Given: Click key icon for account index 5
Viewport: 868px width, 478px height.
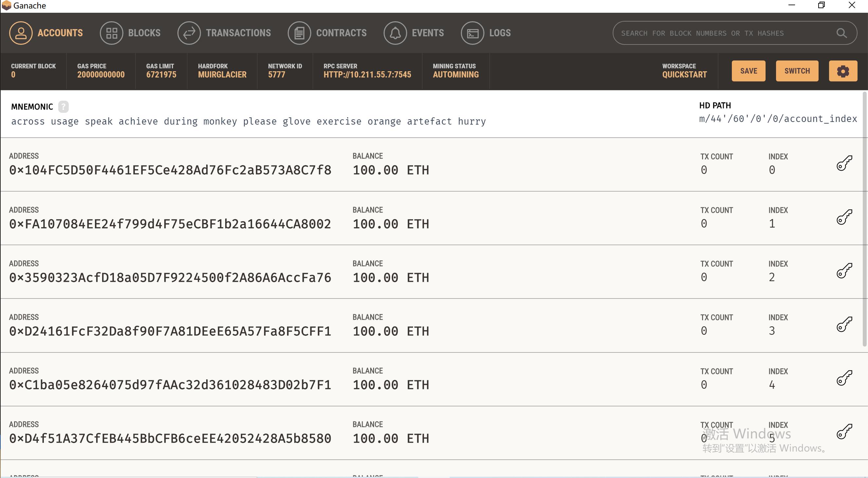Looking at the screenshot, I should [844, 432].
